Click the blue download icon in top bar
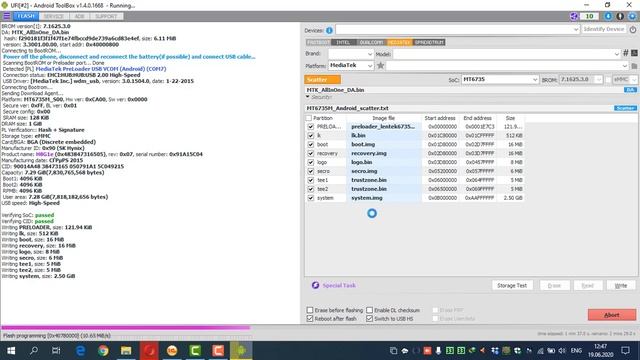The image size is (640, 360). [608, 16]
